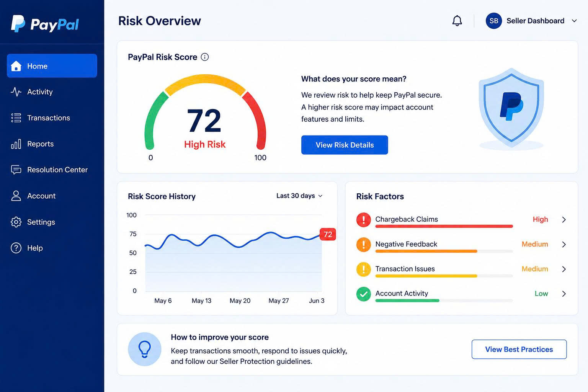Click the Risk Overview page title

(x=159, y=21)
